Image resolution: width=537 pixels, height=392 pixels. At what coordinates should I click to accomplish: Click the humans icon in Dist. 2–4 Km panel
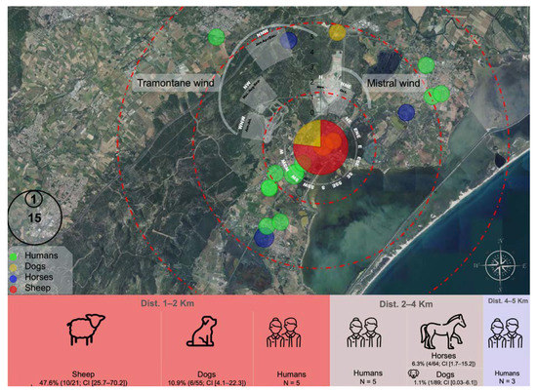click(364, 333)
